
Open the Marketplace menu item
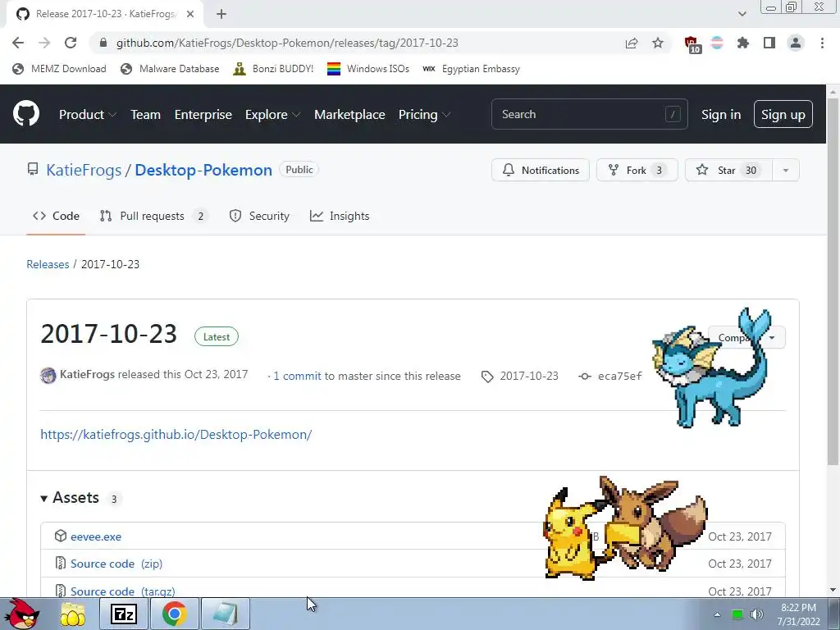349,115
